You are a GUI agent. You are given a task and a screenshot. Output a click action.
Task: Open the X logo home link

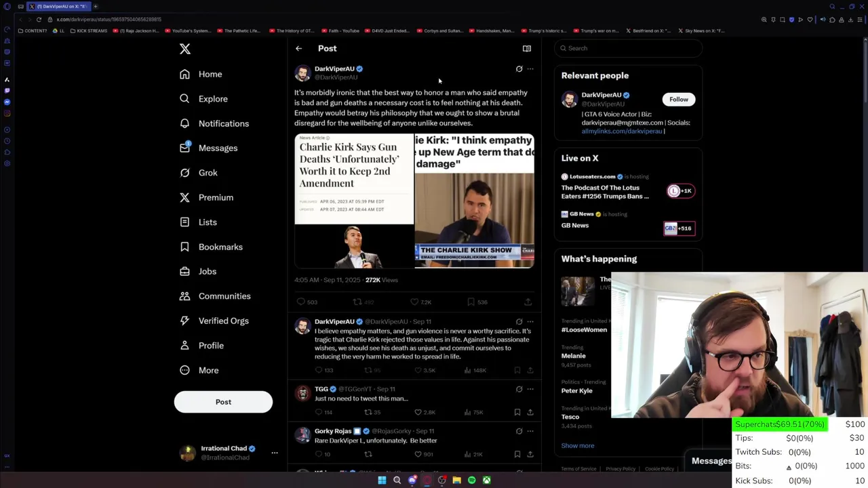pos(184,49)
